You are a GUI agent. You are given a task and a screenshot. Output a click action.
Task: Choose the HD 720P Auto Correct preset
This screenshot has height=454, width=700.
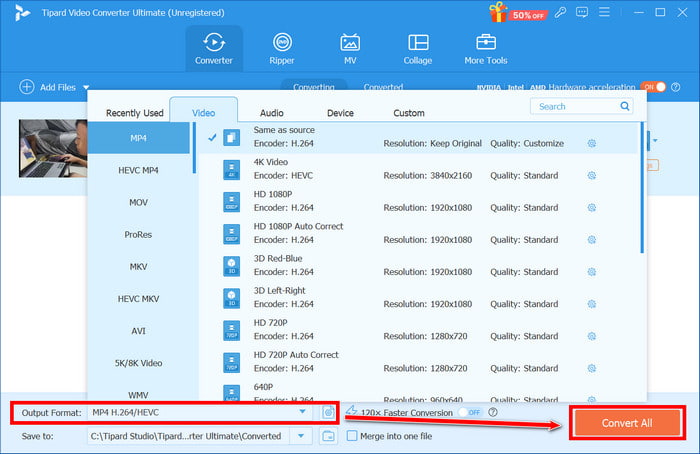point(418,362)
